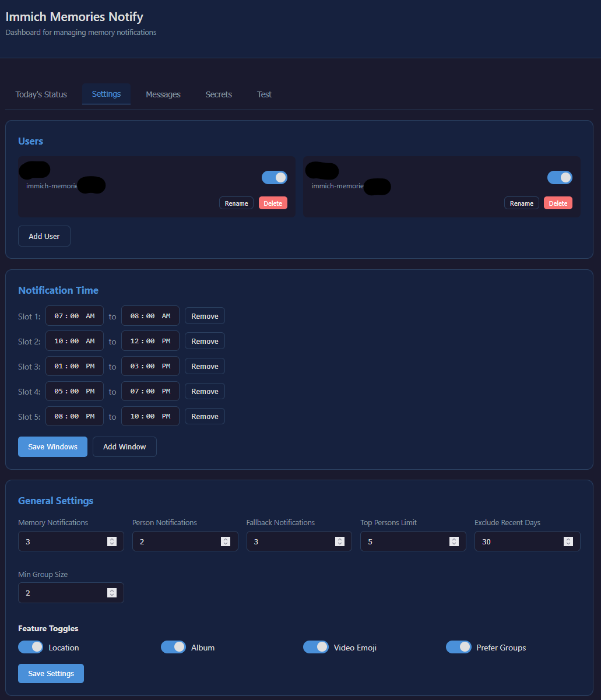Add a new time window
This screenshot has width=601, height=700.
point(125,446)
